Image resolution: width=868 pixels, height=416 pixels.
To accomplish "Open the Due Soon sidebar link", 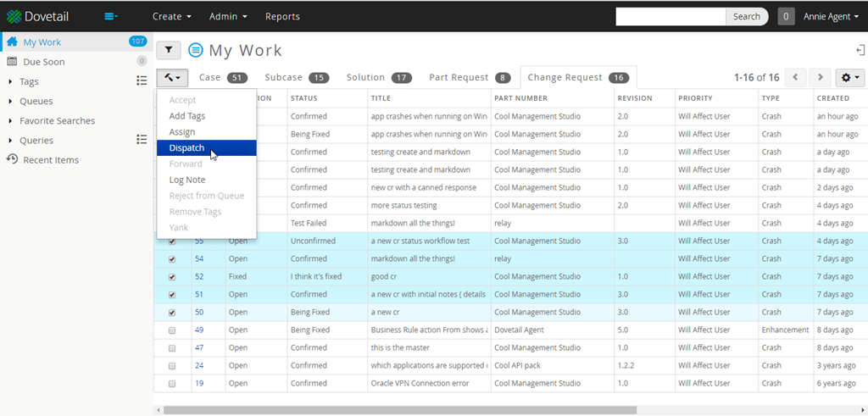I will click(x=44, y=62).
